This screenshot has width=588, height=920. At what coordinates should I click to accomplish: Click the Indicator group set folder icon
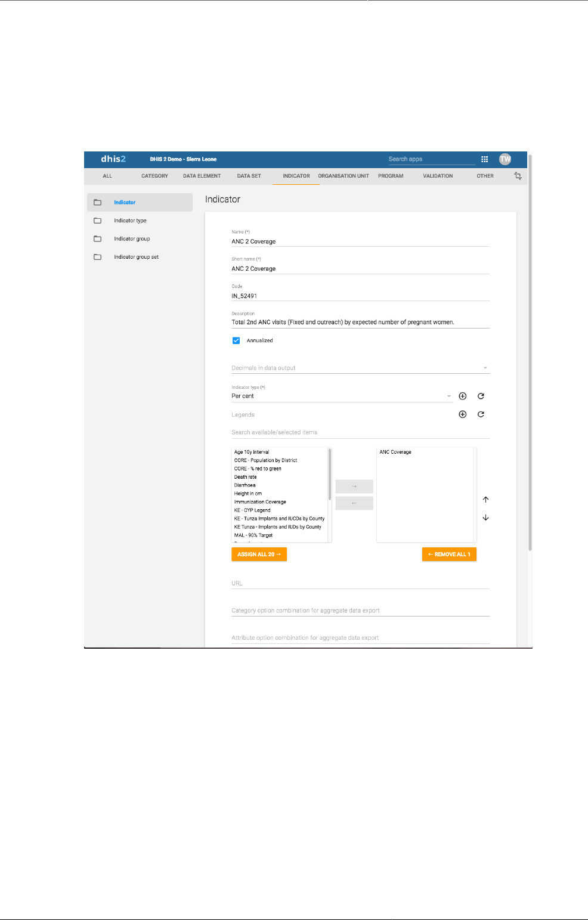click(98, 257)
